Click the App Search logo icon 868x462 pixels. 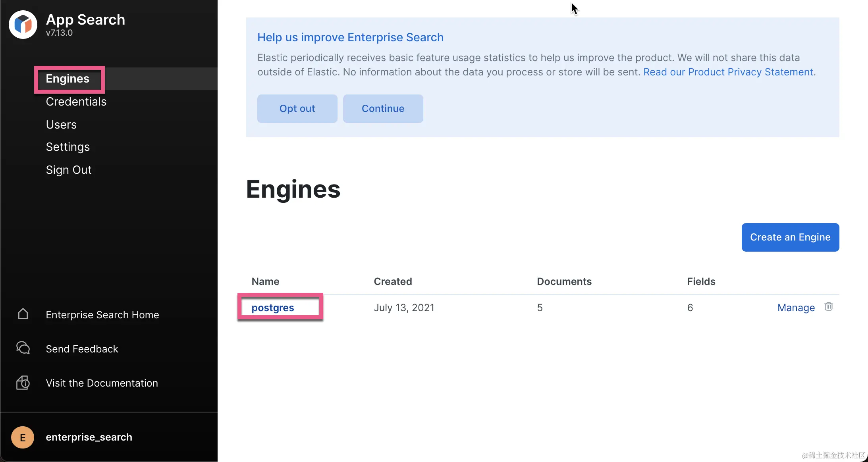point(23,25)
